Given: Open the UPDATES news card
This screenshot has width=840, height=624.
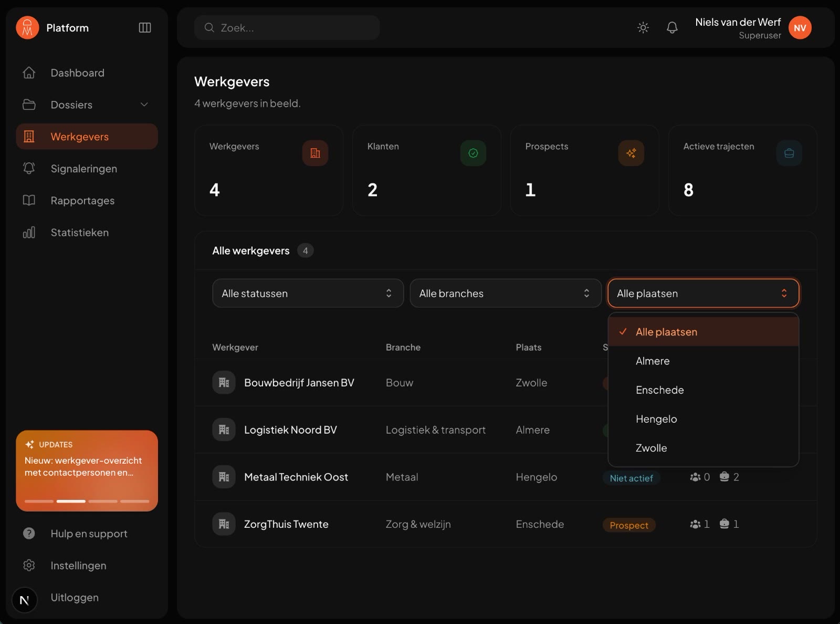Looking at the screenshot, I should (x=87, y=471).
